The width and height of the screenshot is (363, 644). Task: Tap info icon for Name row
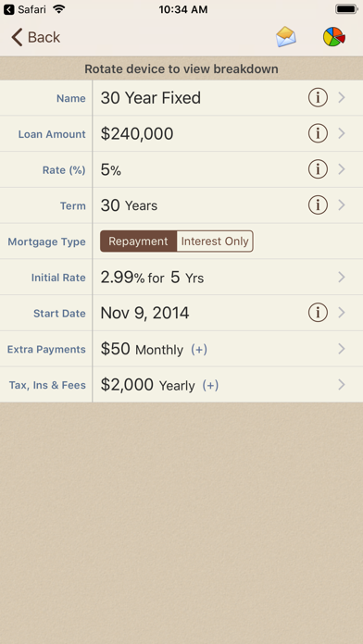[x=318, y=98]
